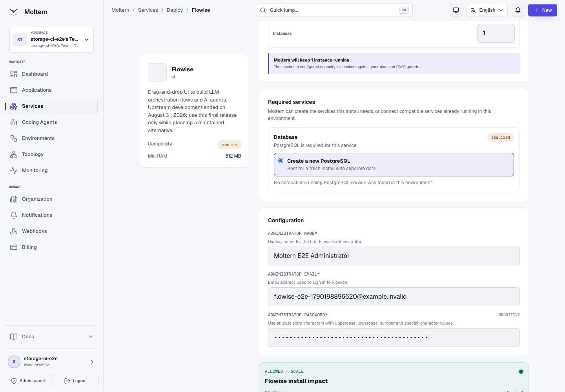
Task: Click the Billing credit card icon
Action: pyautogui.click(x=14, y=247)
